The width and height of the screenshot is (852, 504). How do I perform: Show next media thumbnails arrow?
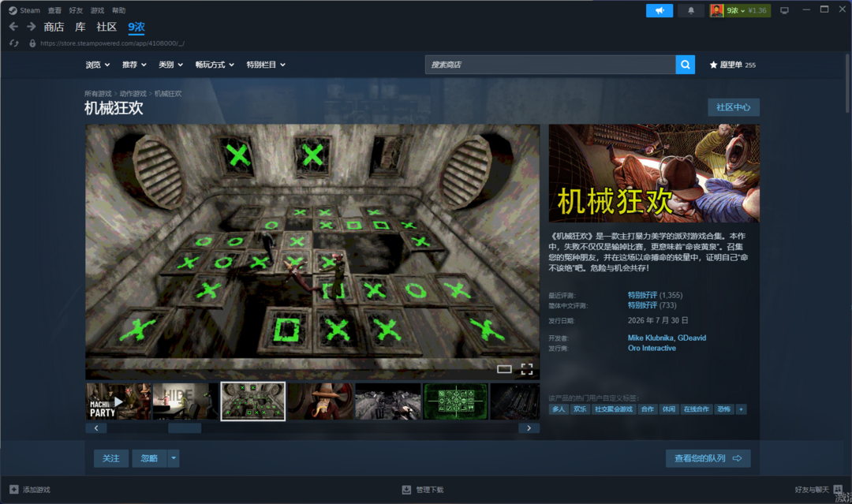tap(529, 428)
